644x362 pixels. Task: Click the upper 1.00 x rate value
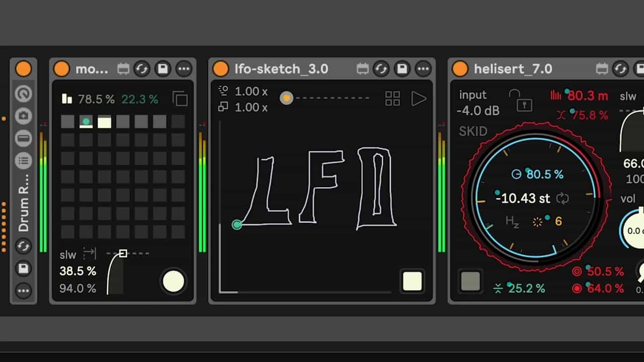251,92
